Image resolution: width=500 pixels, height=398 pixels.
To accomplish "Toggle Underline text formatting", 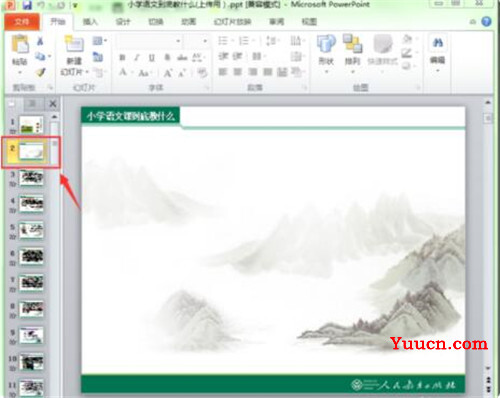I will point(152,58).
